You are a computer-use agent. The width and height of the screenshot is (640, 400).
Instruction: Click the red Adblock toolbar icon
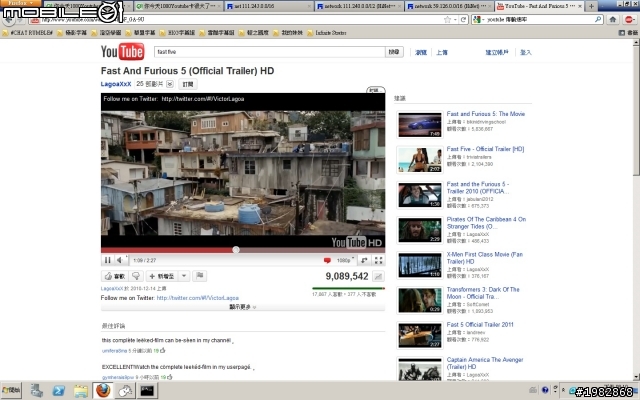629,19
